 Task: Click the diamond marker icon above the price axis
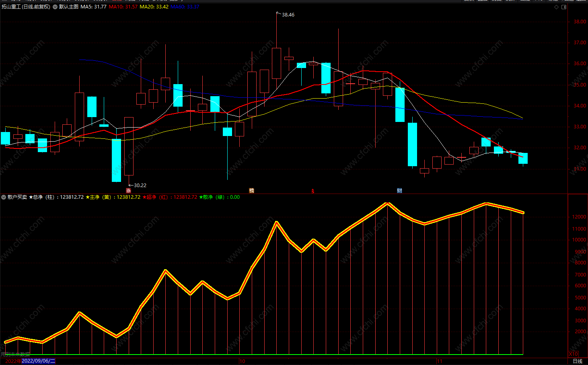click(x=556, y=7)
